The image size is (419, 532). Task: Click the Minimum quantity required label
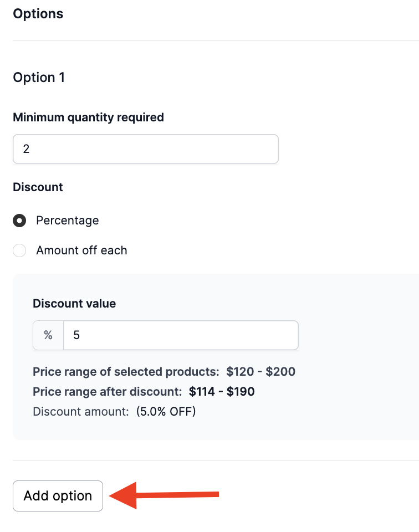coord(88,117)
